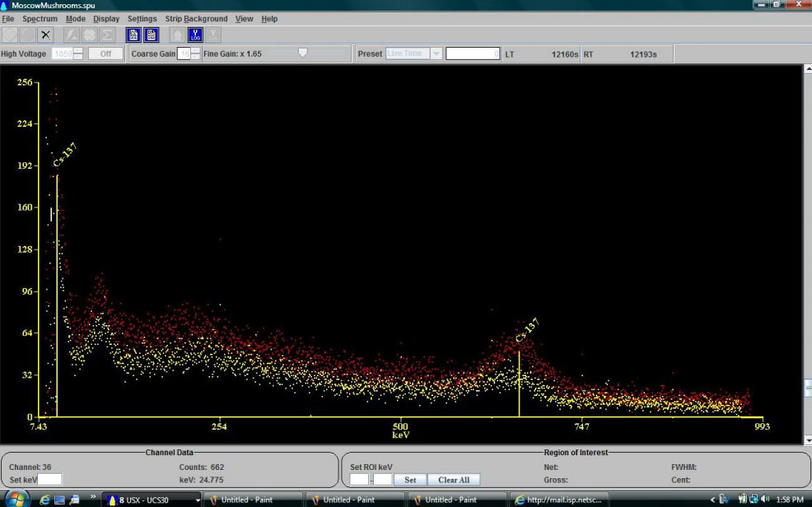
Task: Click the scrollbar up arrow at right edge
Action: (x=808, y=69)
